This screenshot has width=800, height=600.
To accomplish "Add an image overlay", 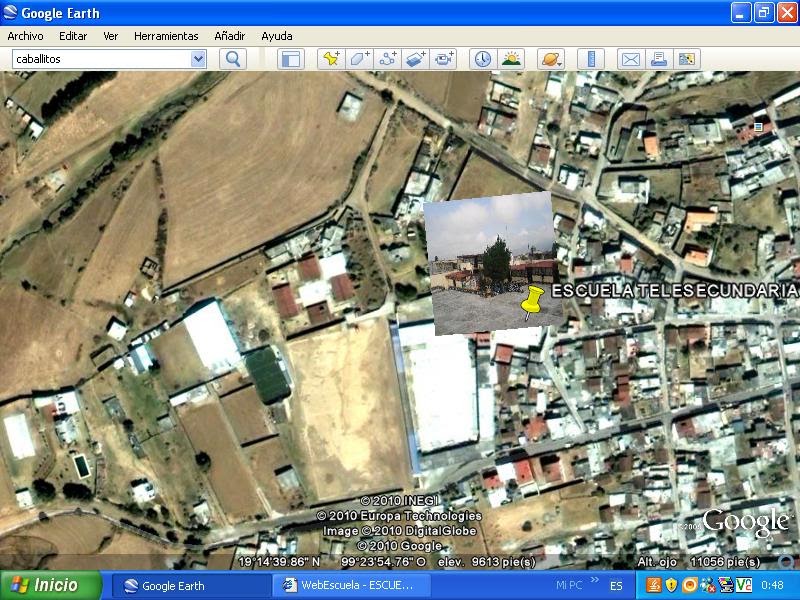I will [x=415, y=59].
